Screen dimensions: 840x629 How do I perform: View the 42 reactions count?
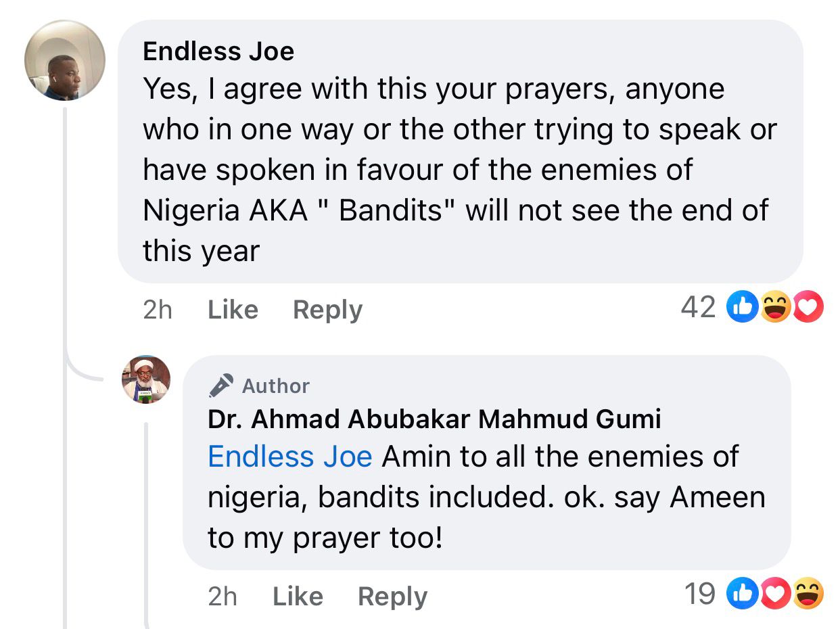coord(698,308)
